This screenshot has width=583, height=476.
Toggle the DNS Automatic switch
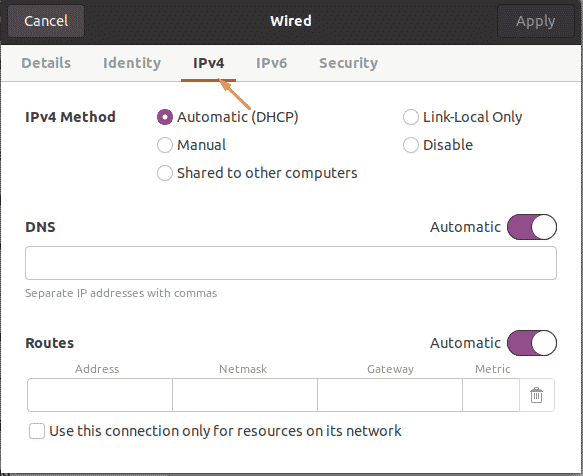(x=532, y=227)
